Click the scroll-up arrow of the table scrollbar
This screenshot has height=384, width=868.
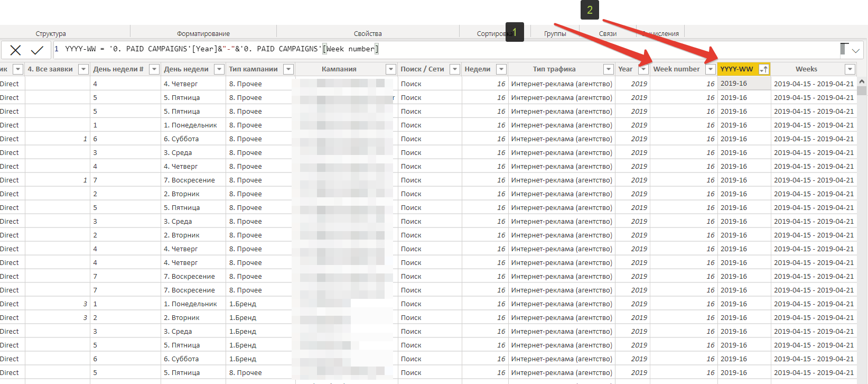(862, 81)
